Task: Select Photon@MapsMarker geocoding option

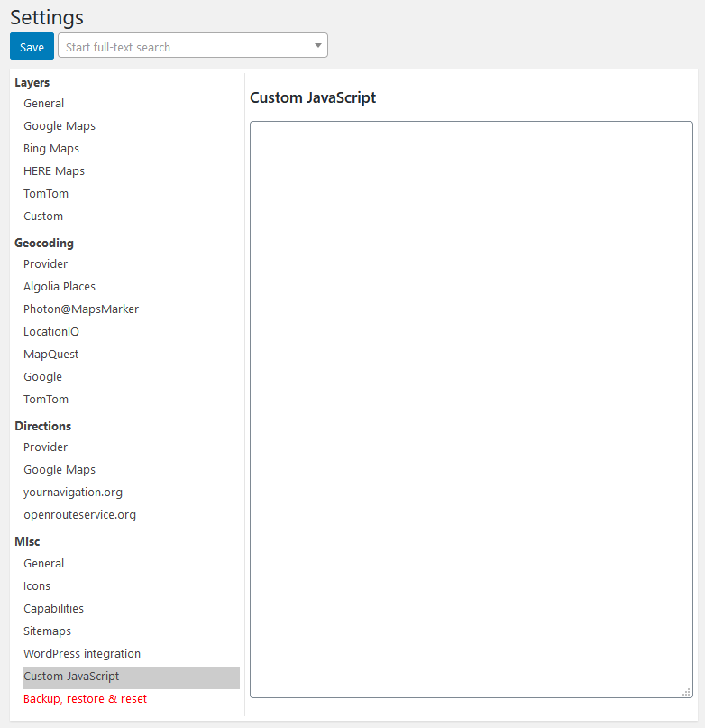Action: [81, 309]
